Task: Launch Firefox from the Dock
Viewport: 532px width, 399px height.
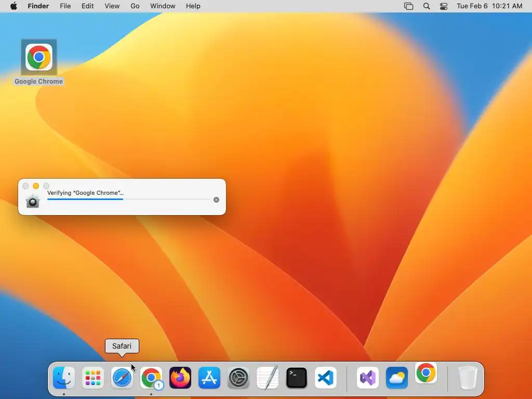Action: pyautogui.click(x=180, y=378)
